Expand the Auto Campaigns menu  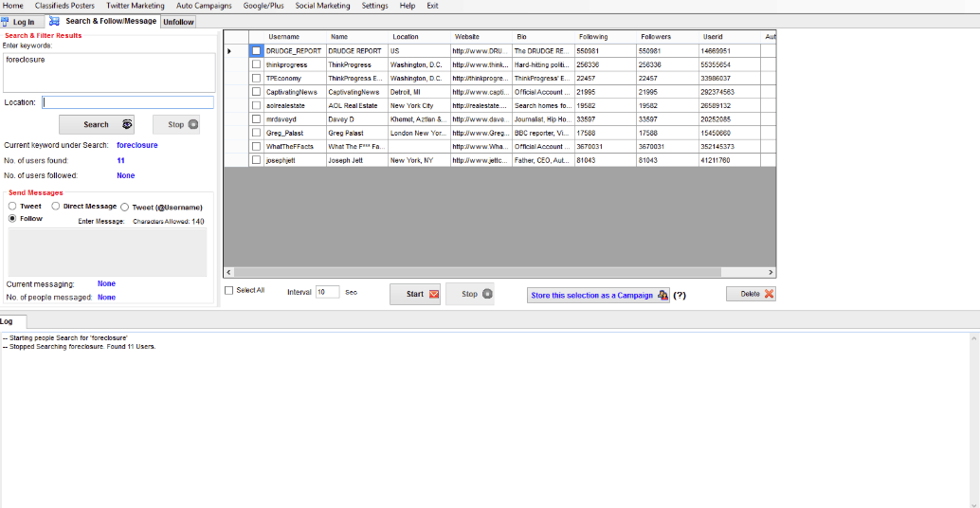[204, 6]
